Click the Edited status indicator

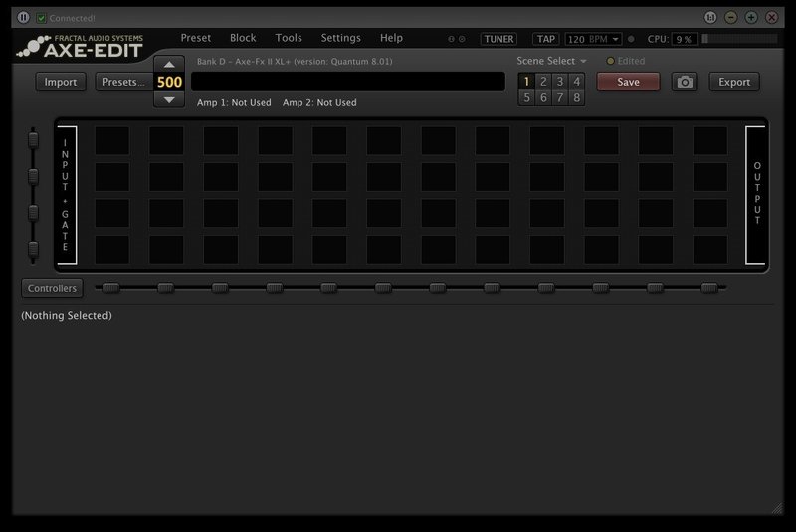tap(626, 61)
